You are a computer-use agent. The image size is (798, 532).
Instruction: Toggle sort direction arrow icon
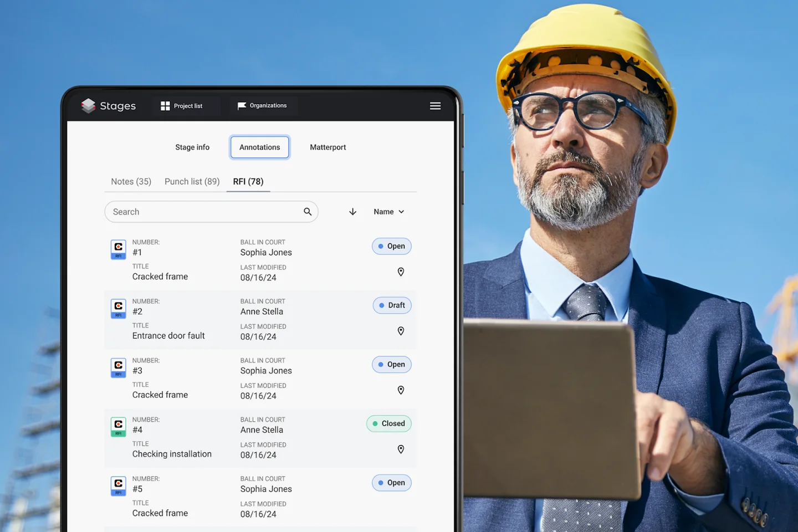352,212
